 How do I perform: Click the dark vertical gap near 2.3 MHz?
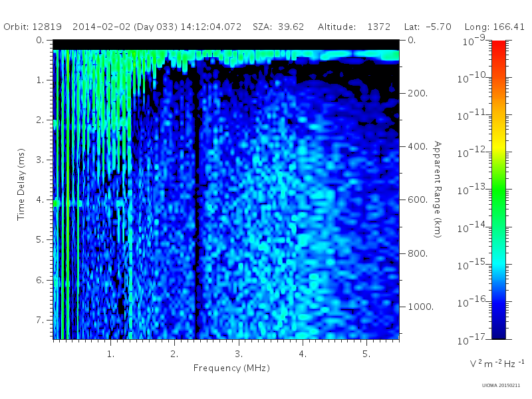pyautogui.click(x=196, y=203)
